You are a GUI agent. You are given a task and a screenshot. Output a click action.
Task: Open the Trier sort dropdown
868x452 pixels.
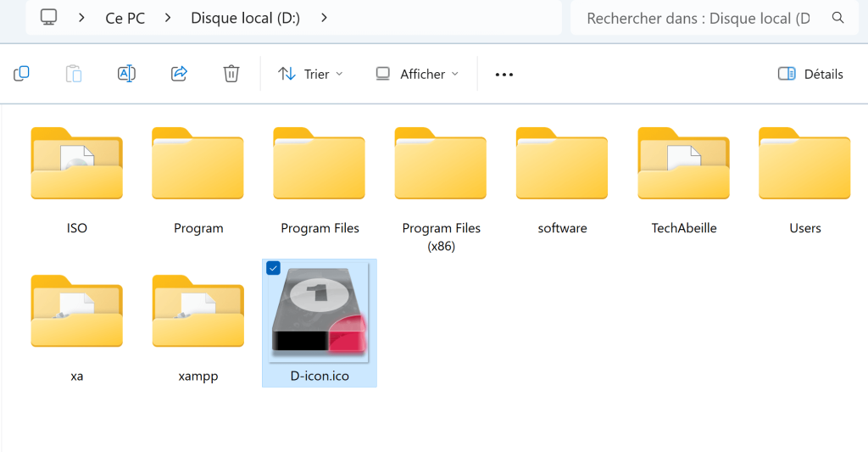310,74
